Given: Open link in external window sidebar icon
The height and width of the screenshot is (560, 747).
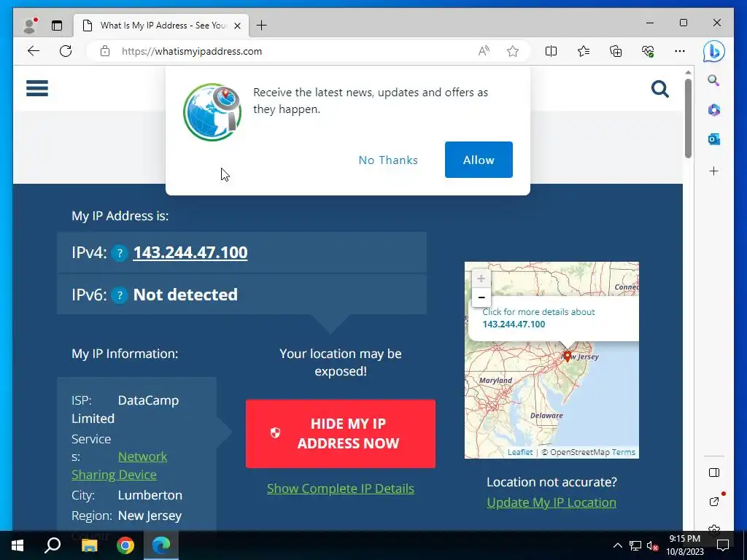Looking at the screenshot, I should coord(713,501).
